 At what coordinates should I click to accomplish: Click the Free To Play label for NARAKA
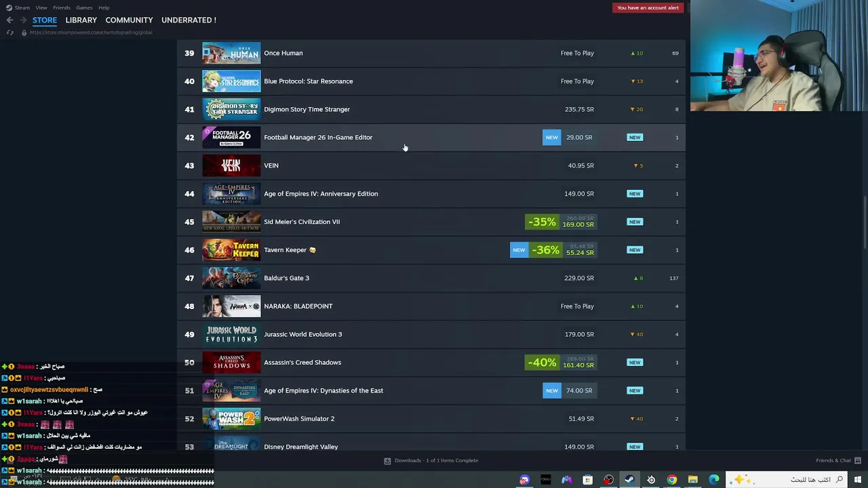(577, 306)
